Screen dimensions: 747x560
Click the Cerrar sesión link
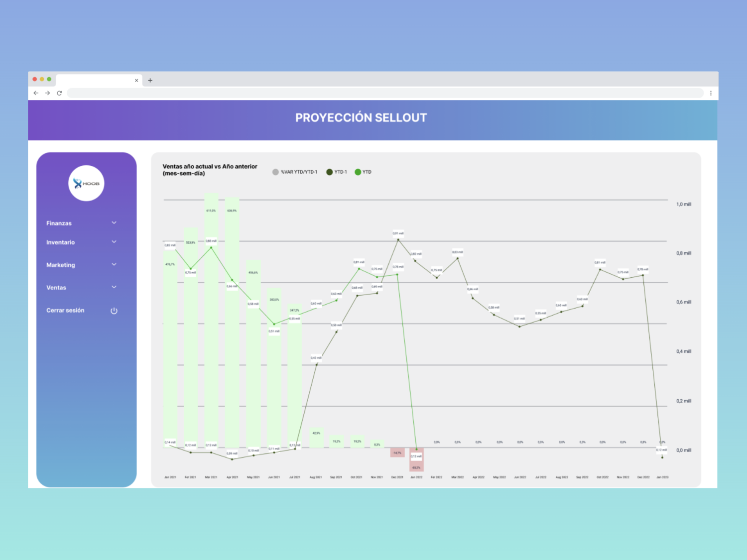(65, 311)
